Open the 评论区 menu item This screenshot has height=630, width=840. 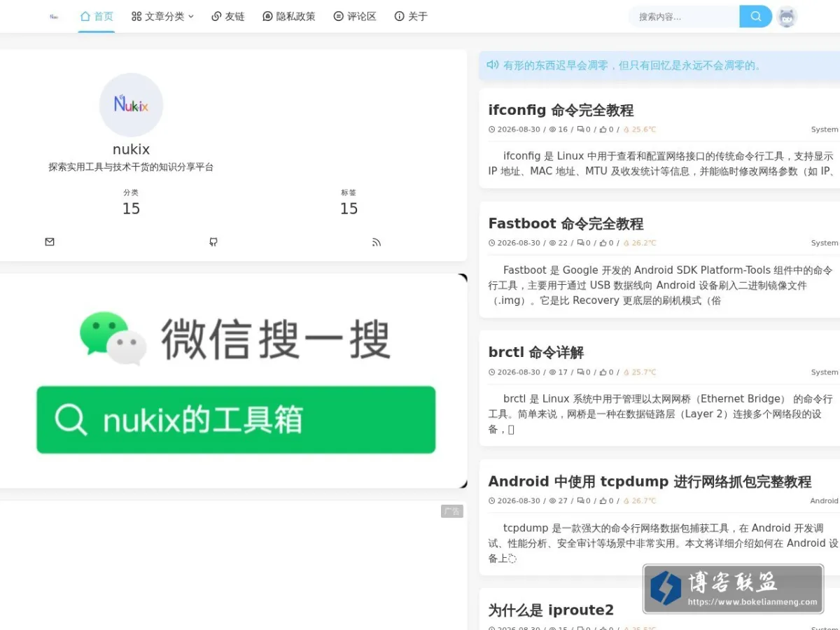click(x=355, y=16)
